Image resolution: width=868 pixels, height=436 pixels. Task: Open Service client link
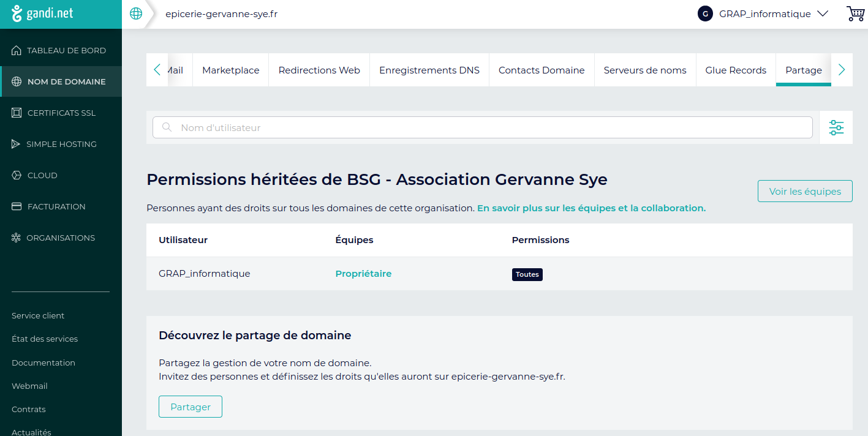tap(38, 315)
